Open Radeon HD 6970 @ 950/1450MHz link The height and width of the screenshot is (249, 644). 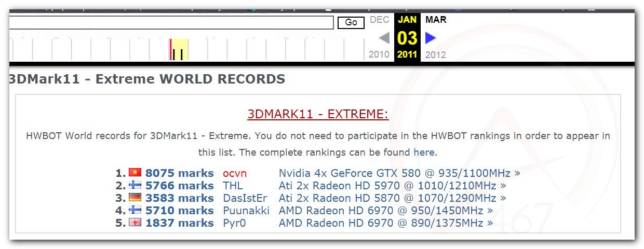(386, 211)
